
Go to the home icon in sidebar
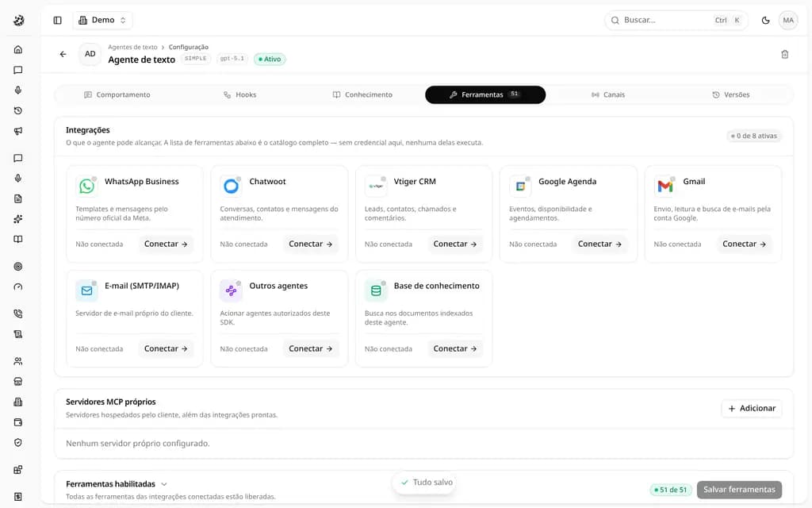18,50
